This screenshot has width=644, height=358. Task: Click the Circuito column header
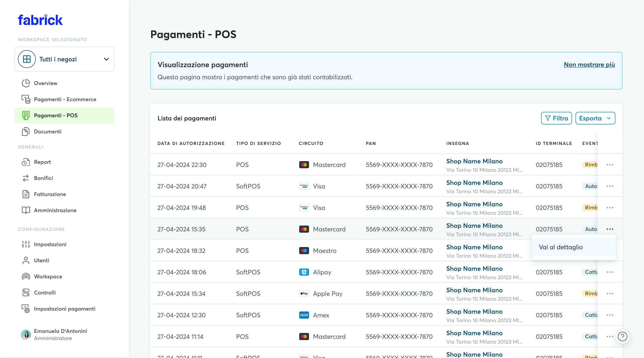[311, 144]
